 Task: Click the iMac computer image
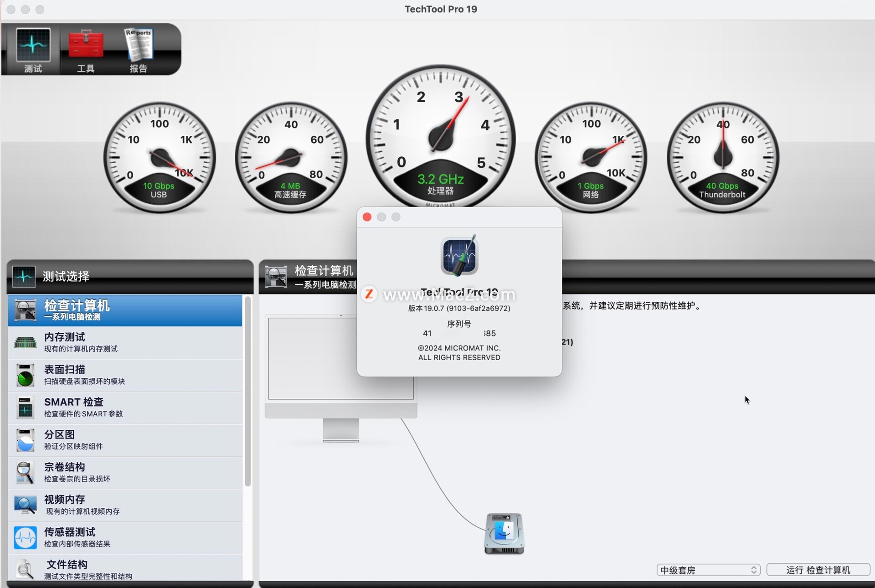pos(341,378)
